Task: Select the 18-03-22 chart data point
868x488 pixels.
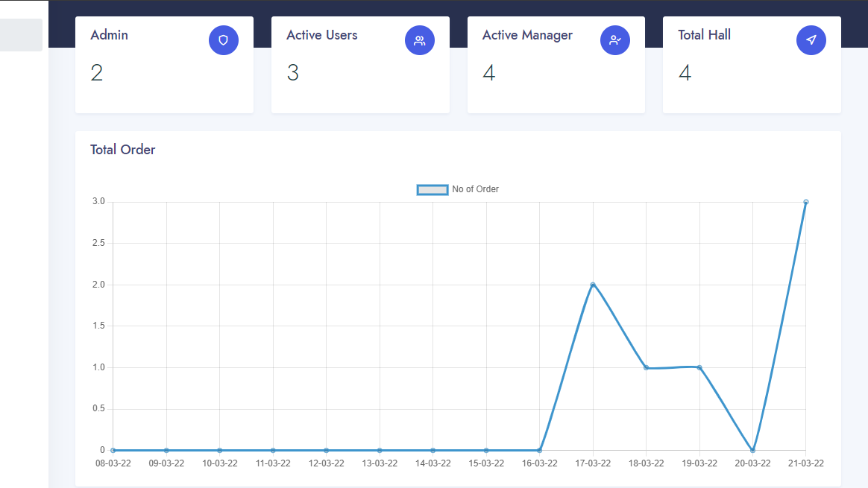Action: [x=647, y=367]
